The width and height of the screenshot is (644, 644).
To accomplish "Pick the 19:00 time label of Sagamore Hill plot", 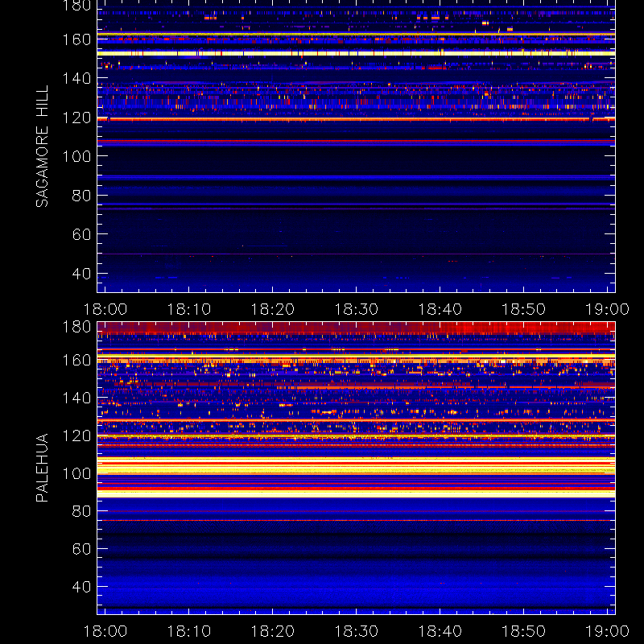I will pyautogui.click(x=607, y=309).
